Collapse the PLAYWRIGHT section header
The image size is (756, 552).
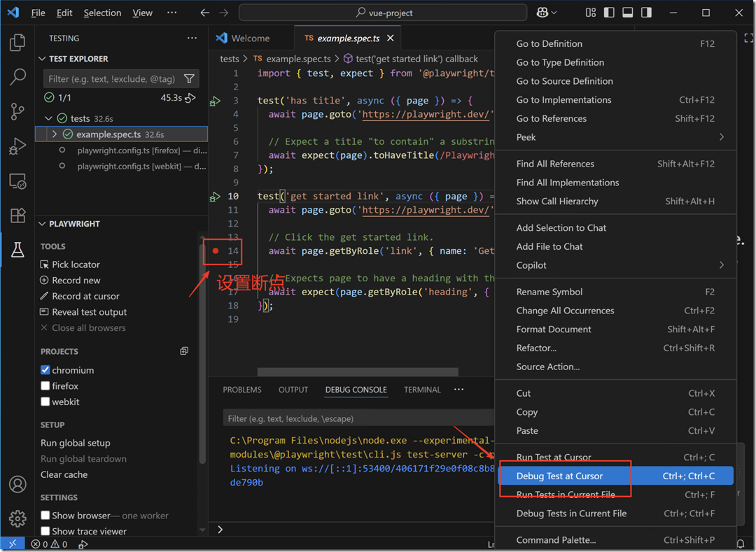point(42,224)
